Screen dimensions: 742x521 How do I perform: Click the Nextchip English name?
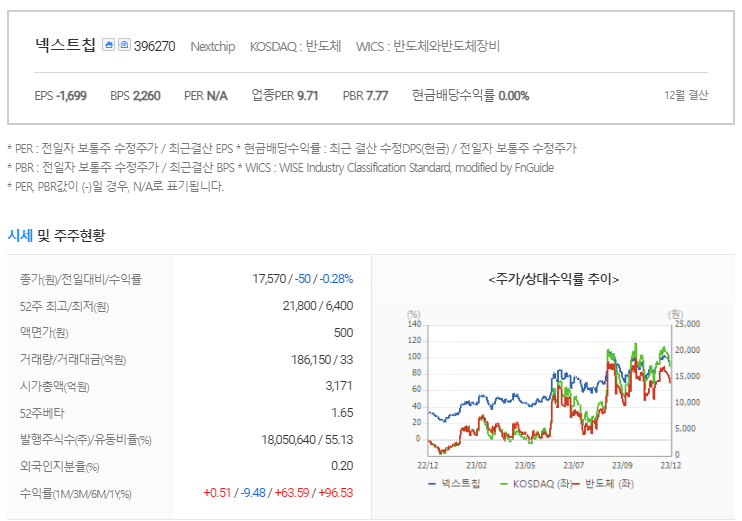point(213,47)
